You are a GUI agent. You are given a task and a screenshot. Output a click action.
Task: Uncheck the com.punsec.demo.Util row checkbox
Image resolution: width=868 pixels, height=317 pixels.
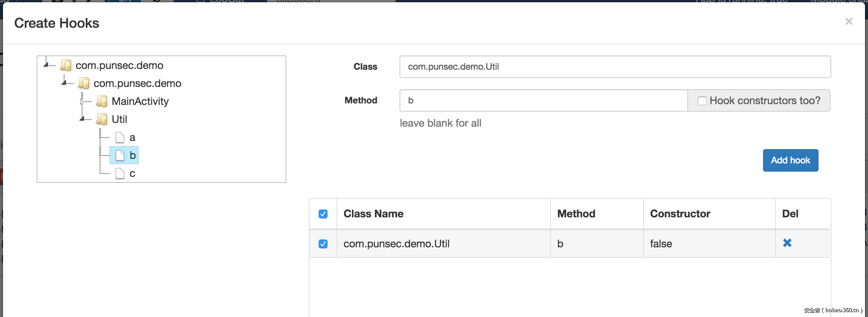[x=323, y=244]
